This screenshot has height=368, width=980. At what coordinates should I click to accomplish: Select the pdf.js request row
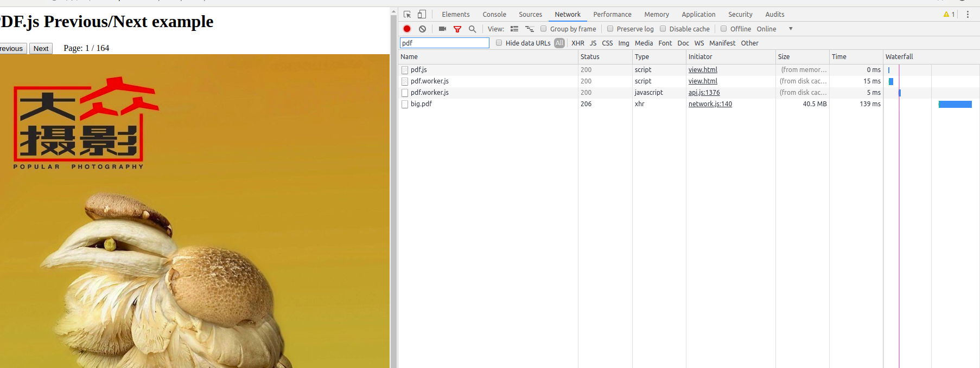pos(689,70)
